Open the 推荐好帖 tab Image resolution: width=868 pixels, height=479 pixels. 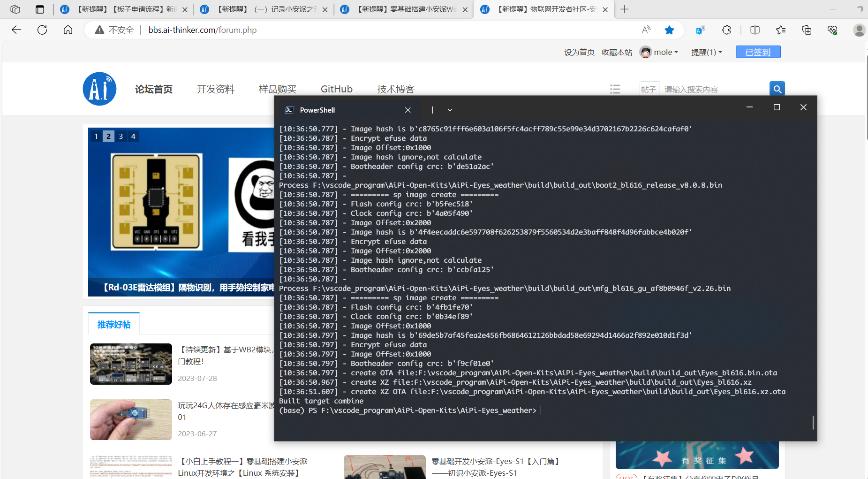[x=114, y=324]
